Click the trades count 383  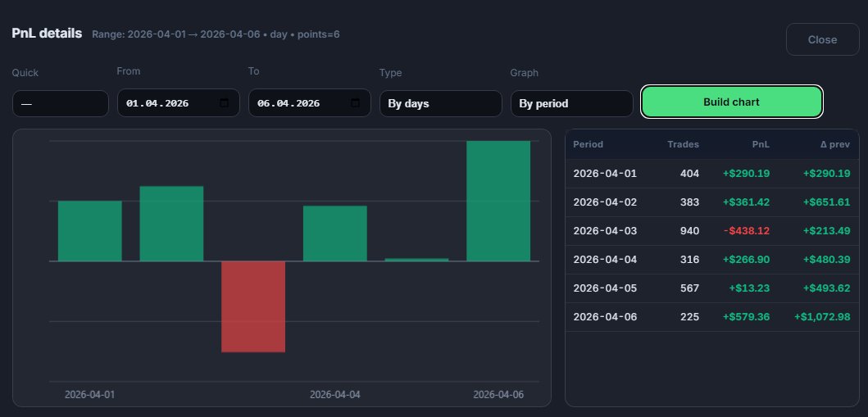click(x=690, y=202)
